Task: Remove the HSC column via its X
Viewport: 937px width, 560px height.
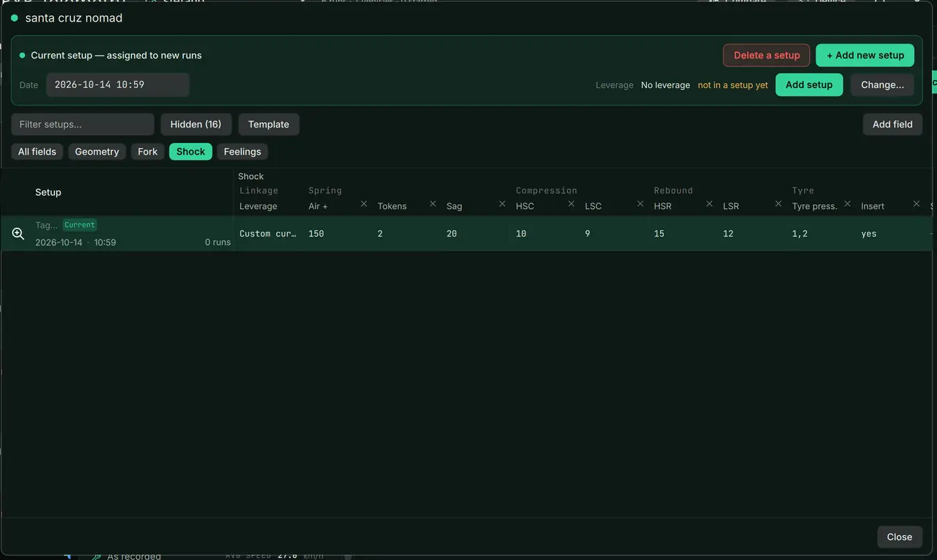Action: [571, 204]
